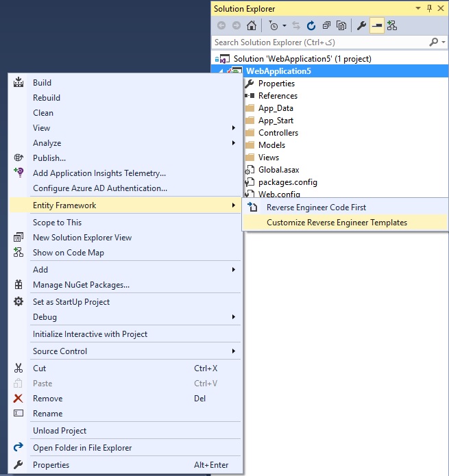Click the Pending Changes Filter clock icon
449x476 pixels.
click(x=274, y=26)
